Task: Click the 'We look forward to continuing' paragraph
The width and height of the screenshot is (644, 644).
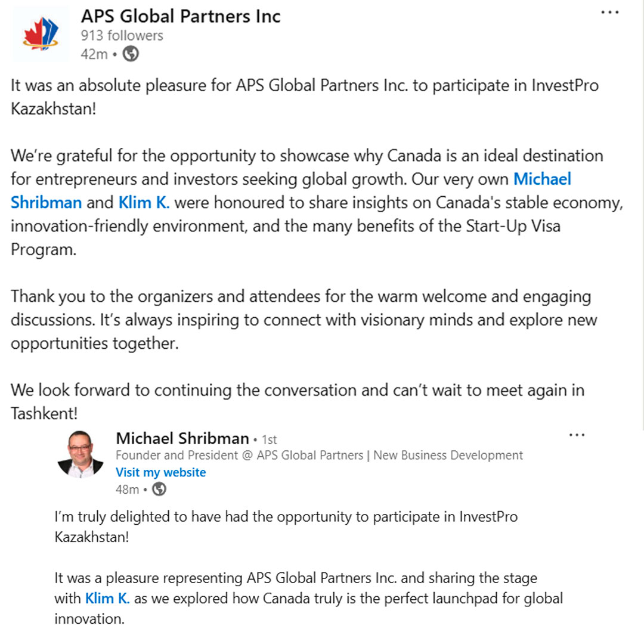Action: pyautogui.click(x=297, y=391)
